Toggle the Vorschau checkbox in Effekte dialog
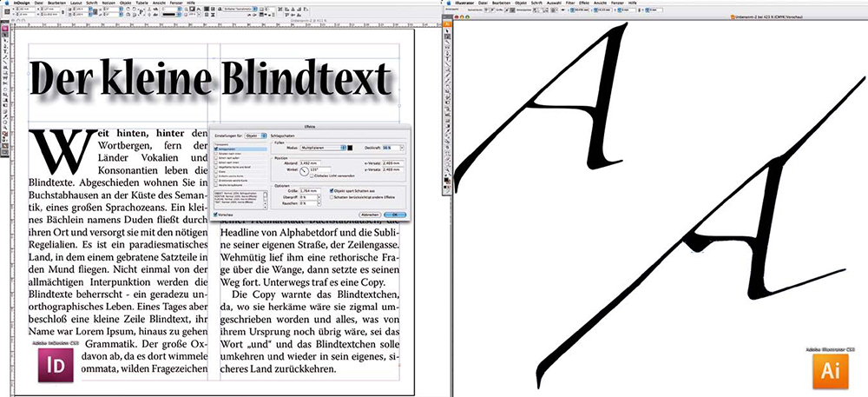This screenshot has height=397, width=868. point(215,215)
